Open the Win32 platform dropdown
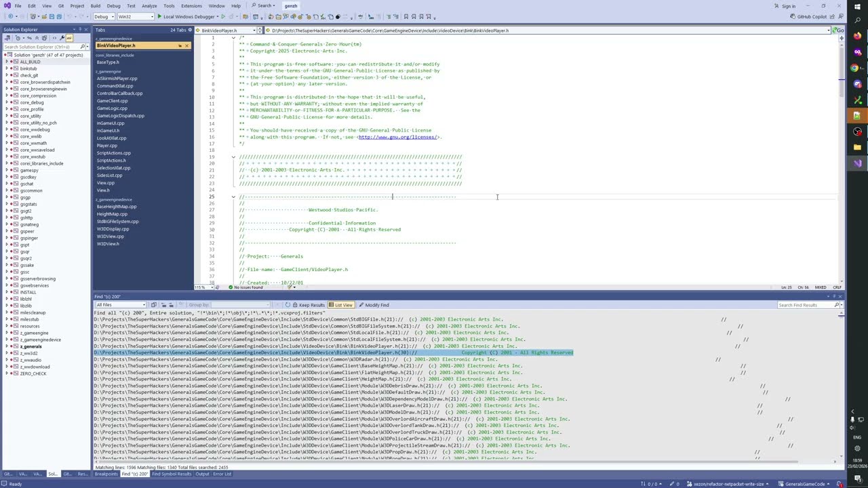The width and height of the screenshot is (868, 488). click(135, 16)
